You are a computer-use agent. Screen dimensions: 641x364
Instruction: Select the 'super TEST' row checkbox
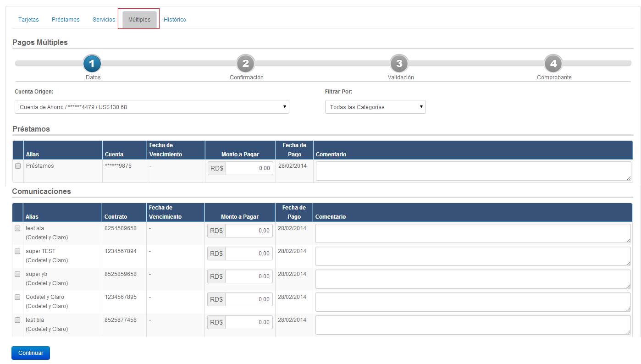click(x=17, y=251)
